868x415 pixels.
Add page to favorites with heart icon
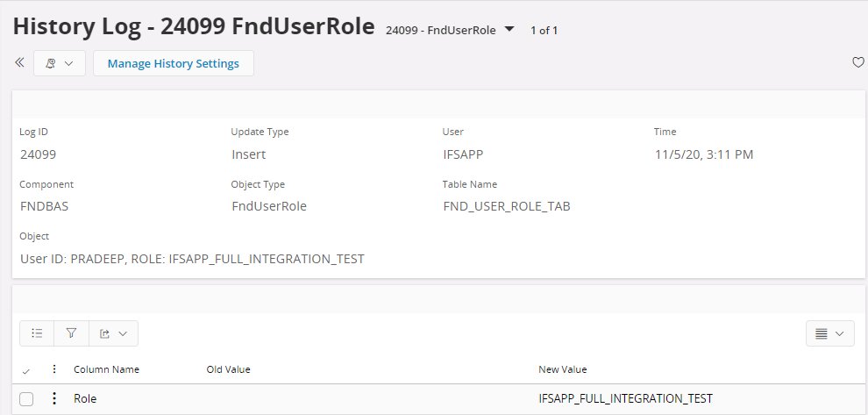pos(858,62)
